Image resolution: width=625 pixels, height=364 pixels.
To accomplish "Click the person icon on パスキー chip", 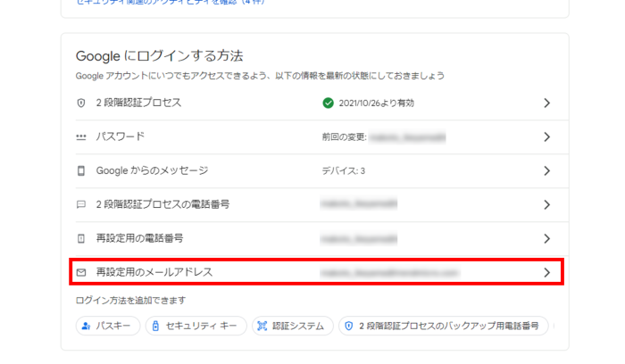I will coord(87,327).
